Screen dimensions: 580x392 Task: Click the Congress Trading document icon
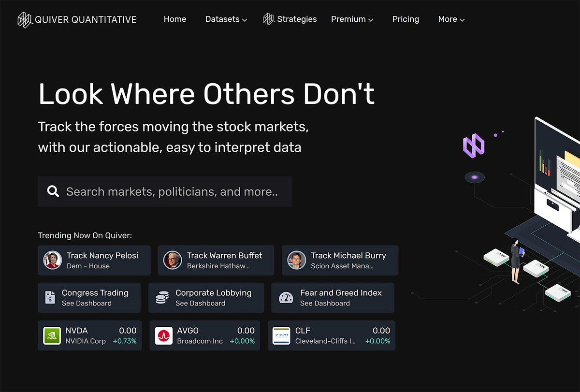[50, 297]
